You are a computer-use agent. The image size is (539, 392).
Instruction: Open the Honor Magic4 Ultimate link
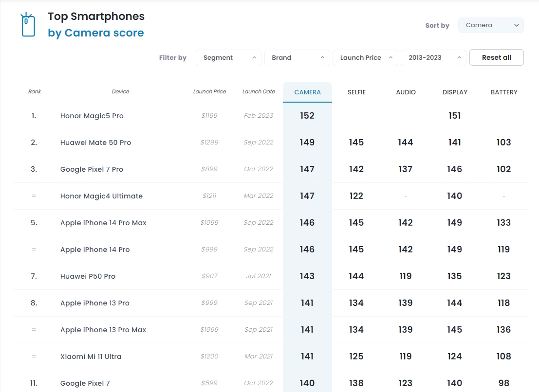(x=101, y=196)
